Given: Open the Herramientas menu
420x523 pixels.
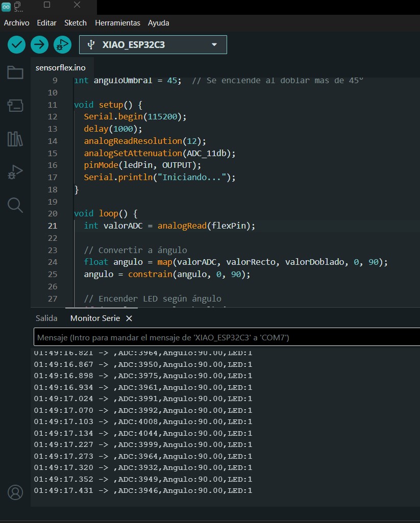Looking at the screenshot, I should [117, 23].
